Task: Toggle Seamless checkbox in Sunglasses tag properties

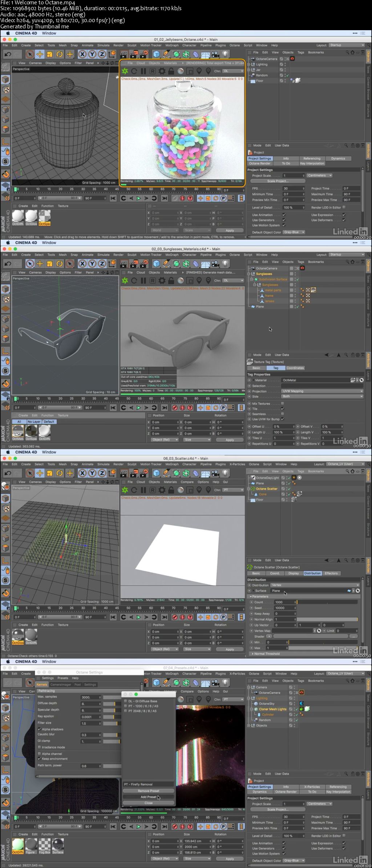Action: (283, 414)
